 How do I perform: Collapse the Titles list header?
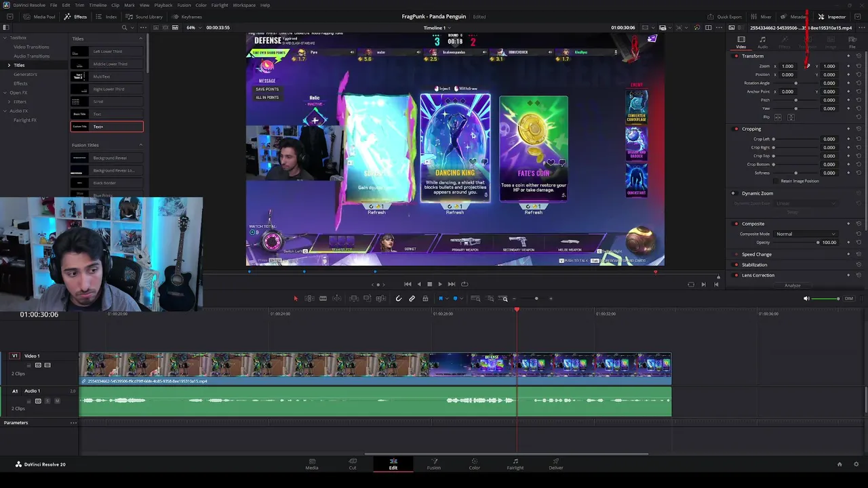pos(140,39)
